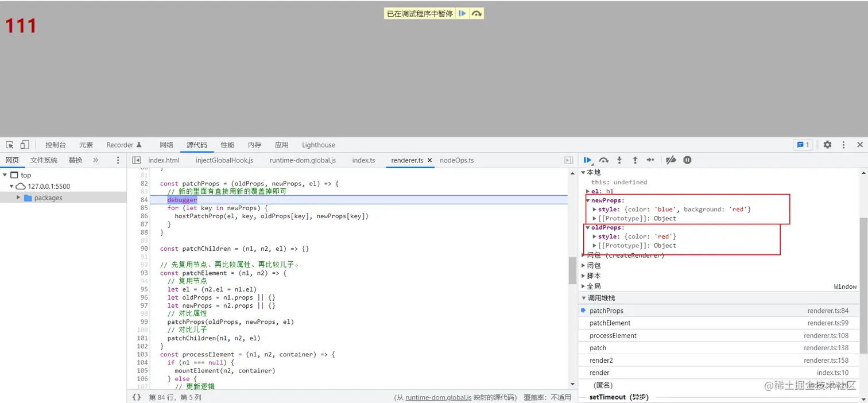Image resolution: width=868 pixels, height=403 pixels.
Task: Toggle the device toolbar emulation
Action: pos(25,145)
